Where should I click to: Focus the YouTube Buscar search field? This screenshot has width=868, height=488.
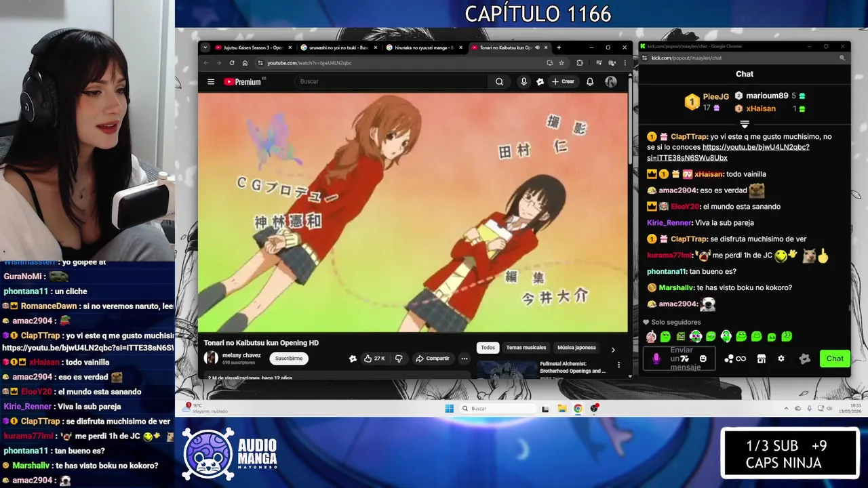point(391,81)
